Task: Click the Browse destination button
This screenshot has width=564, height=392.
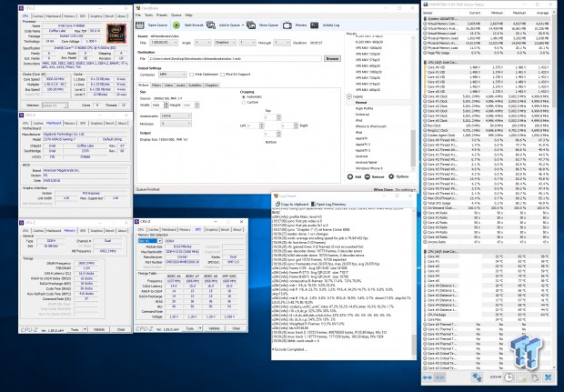Action: [x=332, y=58]
